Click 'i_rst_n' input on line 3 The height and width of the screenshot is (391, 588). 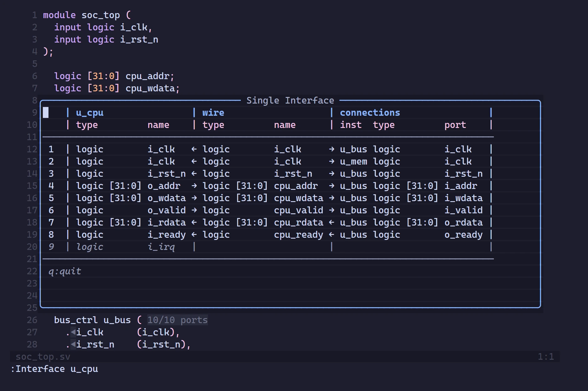139,39
